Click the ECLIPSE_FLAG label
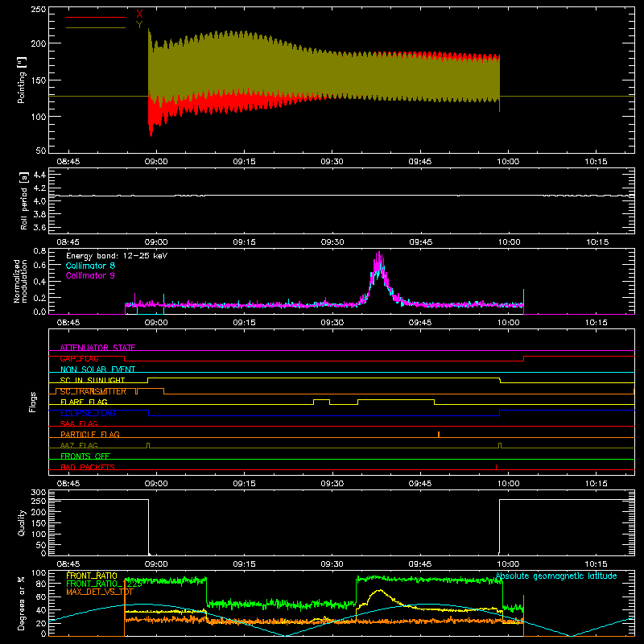Viewport: 644px width, 644px height. pos(88,413)
